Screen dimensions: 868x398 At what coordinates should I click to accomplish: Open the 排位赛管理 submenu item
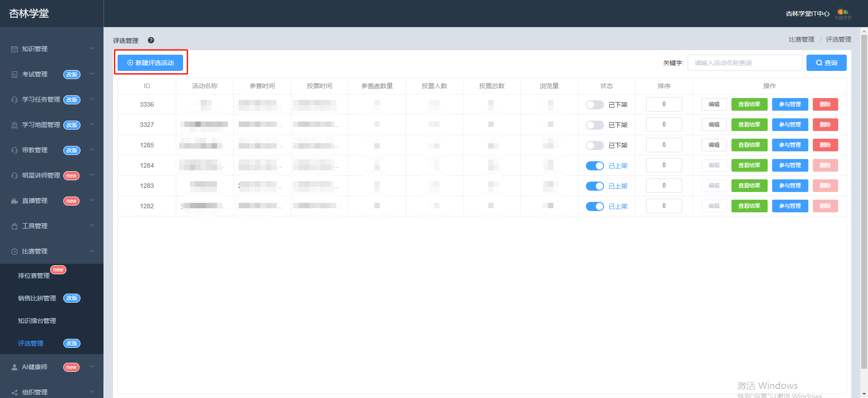[34, 276]
